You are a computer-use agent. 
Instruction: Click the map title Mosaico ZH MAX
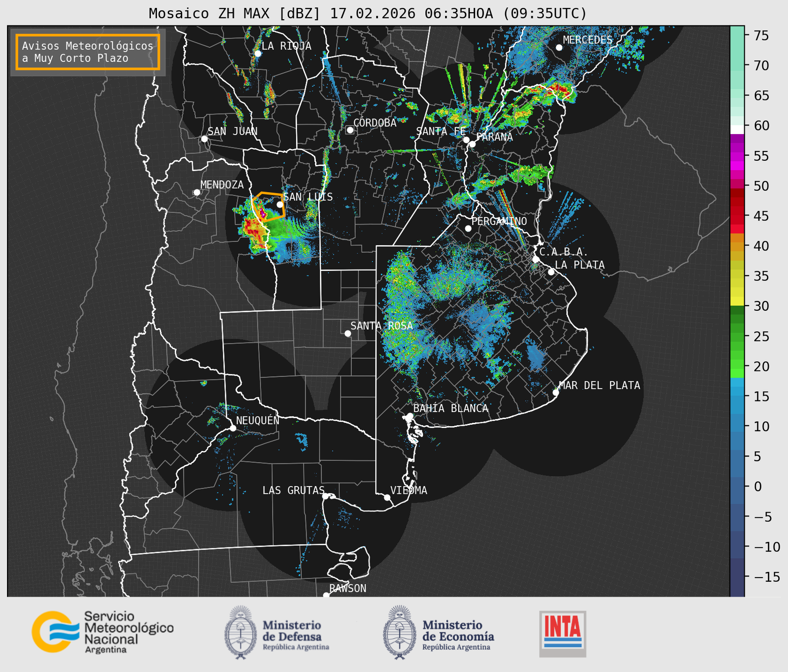pos(368,13)
